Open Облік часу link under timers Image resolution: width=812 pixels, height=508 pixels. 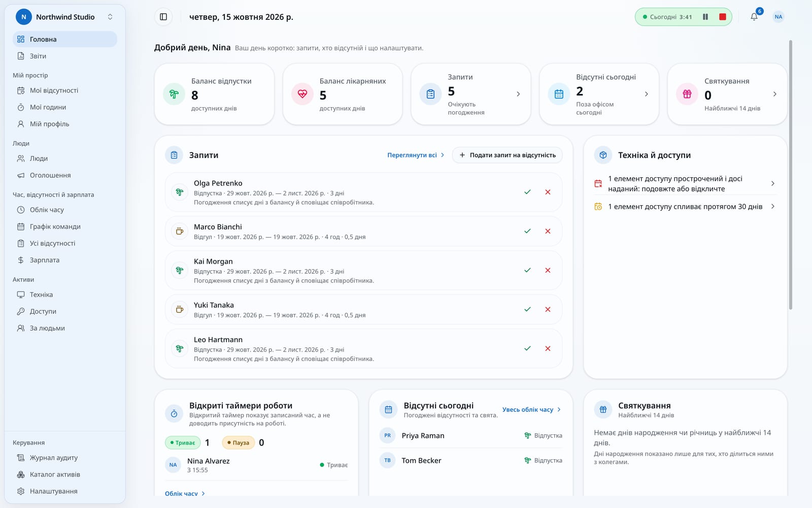click(x=185, y=493)
